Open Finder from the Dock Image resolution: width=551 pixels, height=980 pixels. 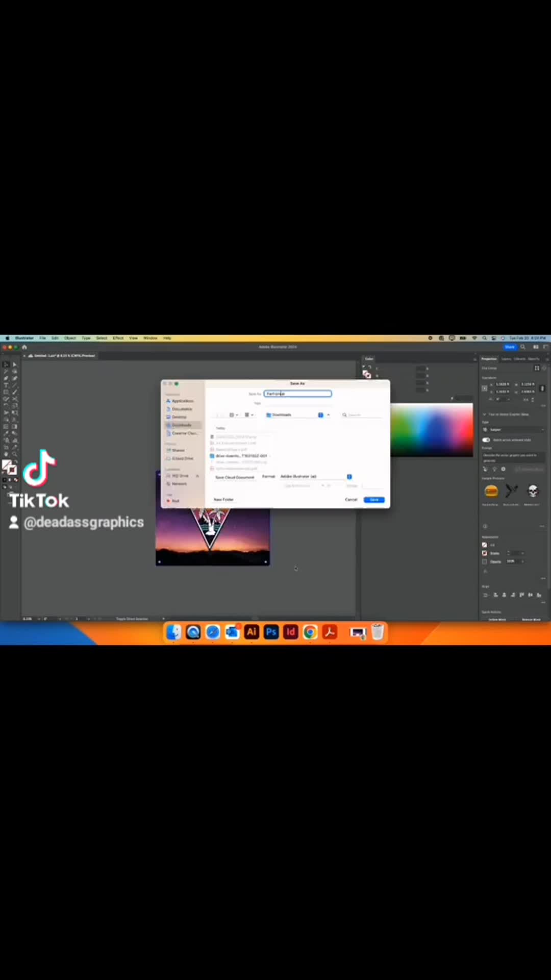(173, 632)
